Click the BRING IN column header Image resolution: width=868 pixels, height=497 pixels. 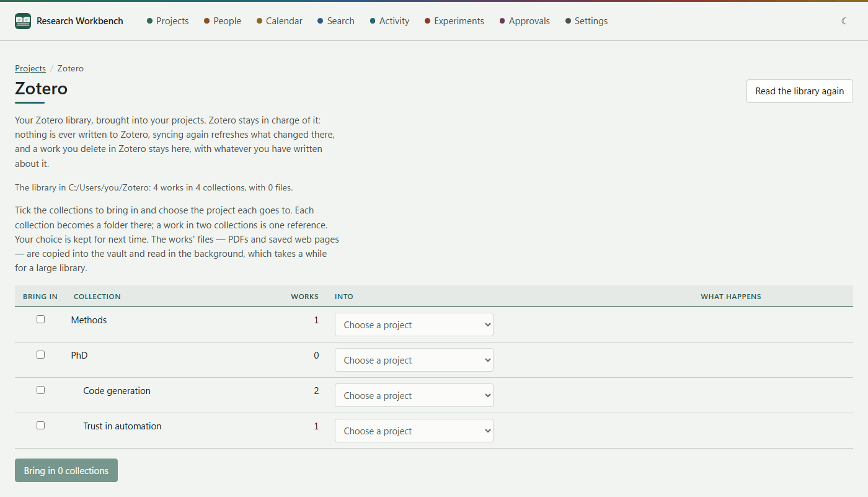40,297
